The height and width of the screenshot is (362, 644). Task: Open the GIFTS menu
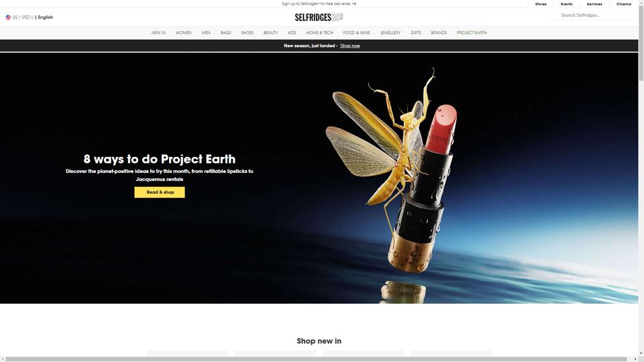tap(416, 33)
